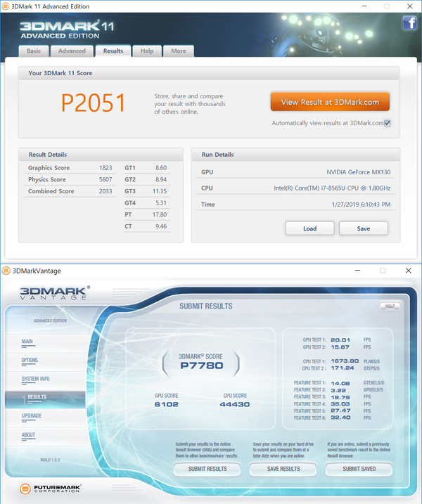Click CPU TEST 1 value 1673.80
The height and width of the screenshot is (504, 422).
(345, 361)
